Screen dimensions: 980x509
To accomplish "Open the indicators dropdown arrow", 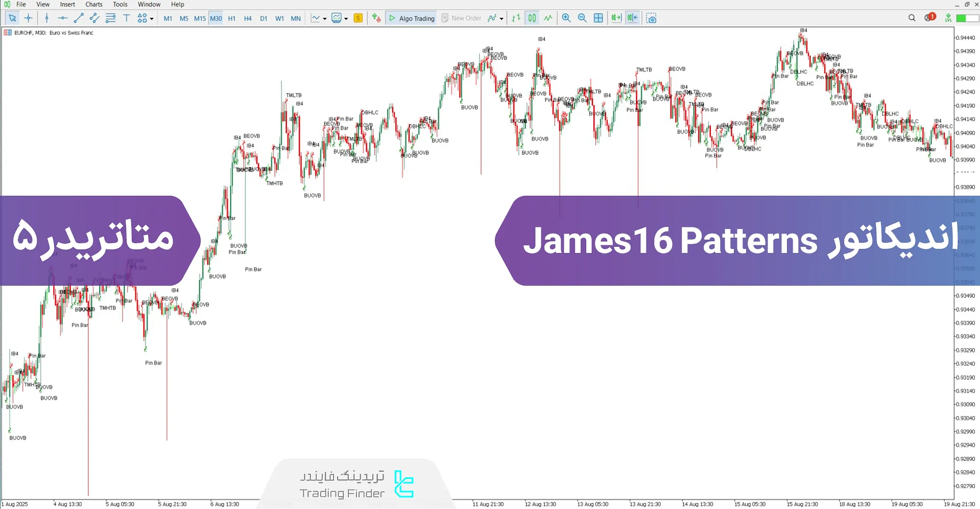I will coord(346,18).
